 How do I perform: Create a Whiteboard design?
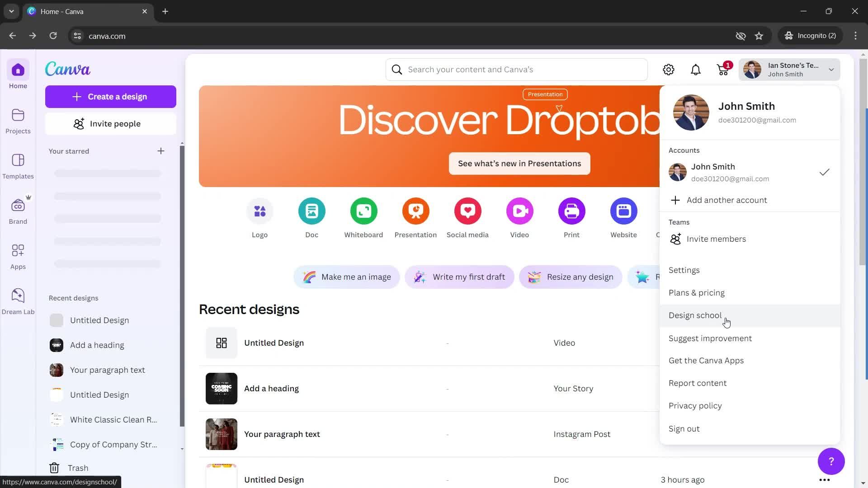click(x=364, y=219)
